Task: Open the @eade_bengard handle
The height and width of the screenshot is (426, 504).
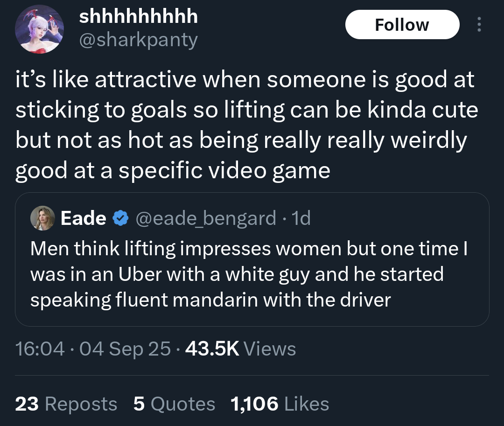Action: coord(206,218)
